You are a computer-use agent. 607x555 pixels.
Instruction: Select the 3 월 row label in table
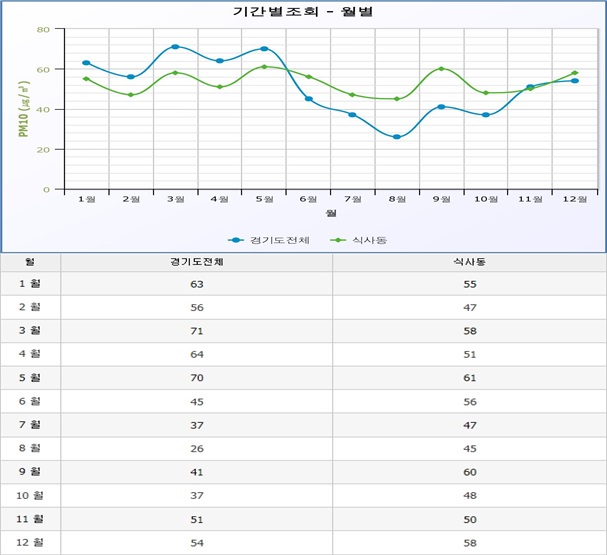coord(30,331)
